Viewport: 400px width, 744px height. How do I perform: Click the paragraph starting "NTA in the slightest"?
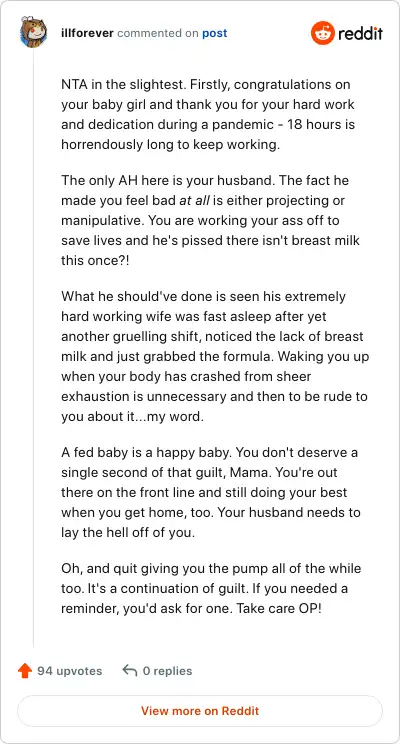click(x=208, y=114)
